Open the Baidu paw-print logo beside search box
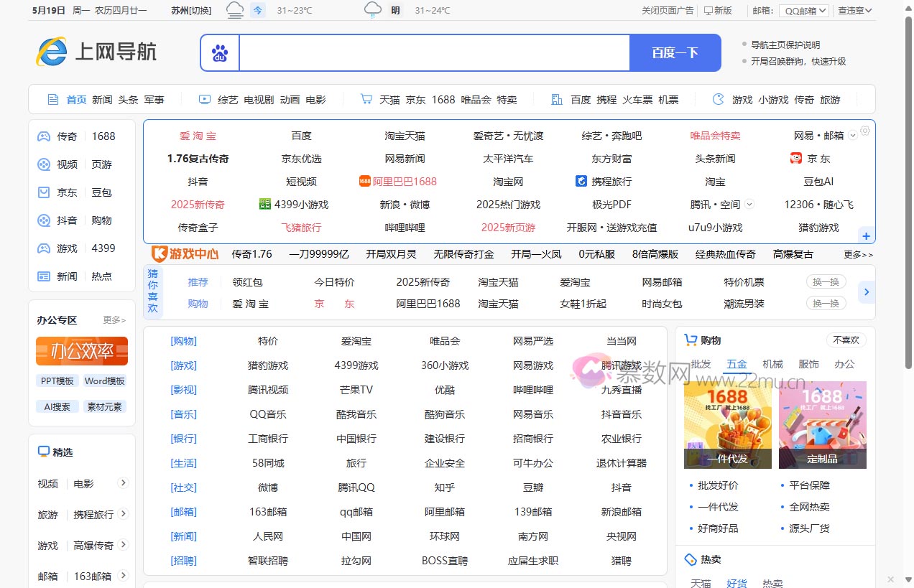The height and width of the screenshot is (588, 914). pyautogui.click(x=220, y=53)
